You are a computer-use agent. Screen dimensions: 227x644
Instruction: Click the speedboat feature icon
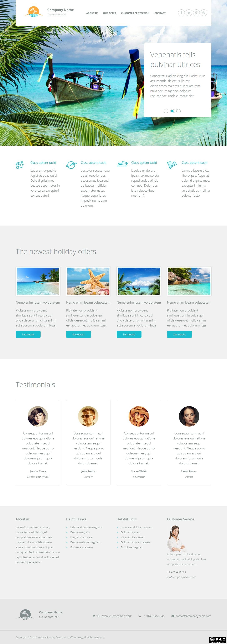(x=122, y=164)
